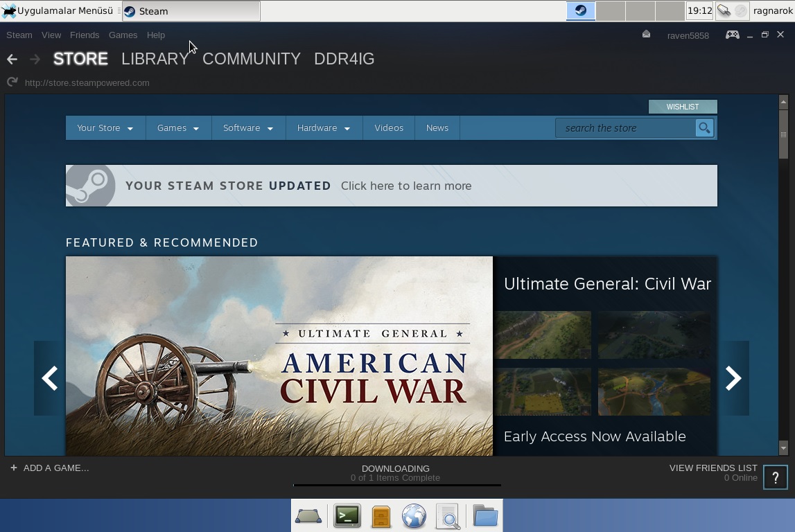The image size is (795, 532).
Task: Click the search magnifier button
Action: pos(704,127)
